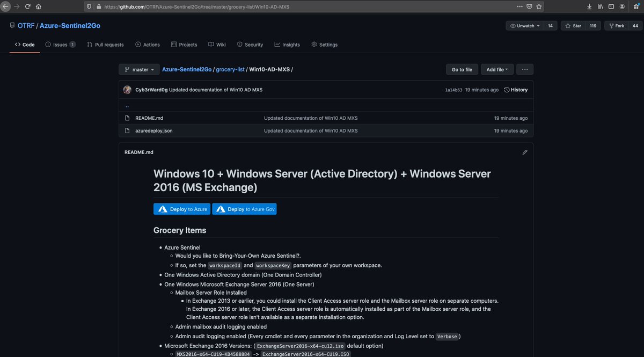The width and height of the screenshot is (644, 357).
Task: Open the Unwatch dropdown
Action: (x=525, y=26)
